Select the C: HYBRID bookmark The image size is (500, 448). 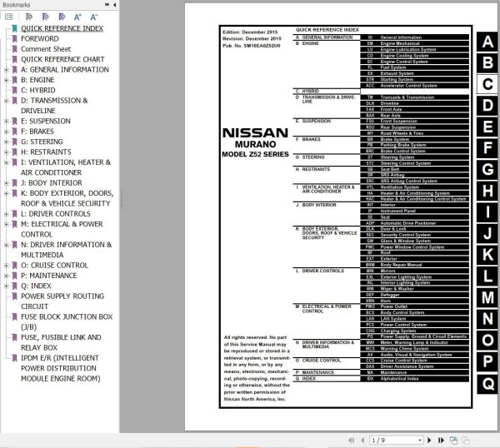[38, 90]
